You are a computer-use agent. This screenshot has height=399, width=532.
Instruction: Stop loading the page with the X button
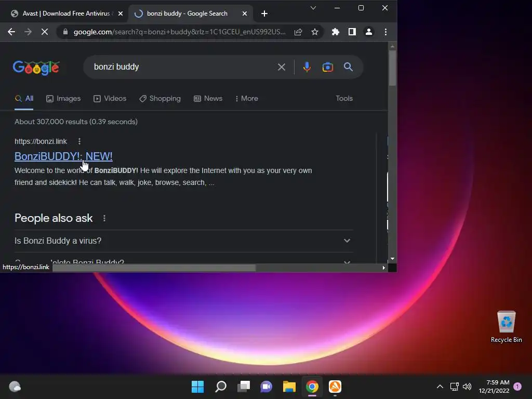pyautogui.click(x=45, y=32)
